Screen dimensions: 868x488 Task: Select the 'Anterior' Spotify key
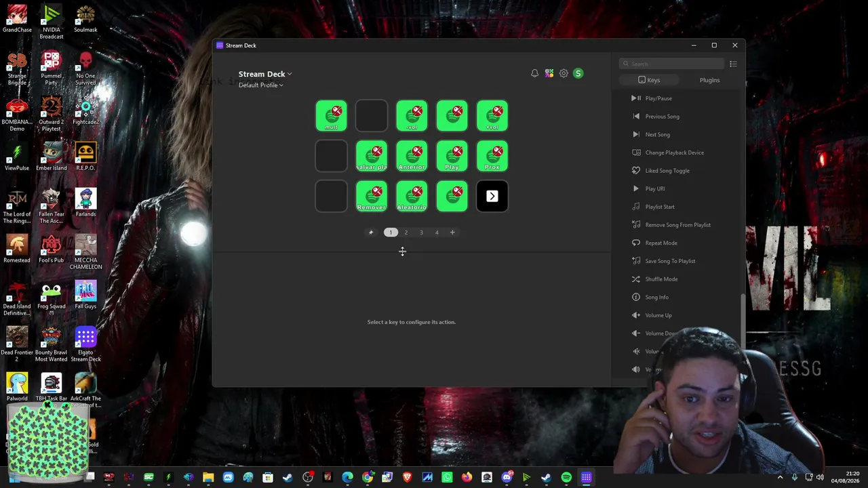(412, 156)
